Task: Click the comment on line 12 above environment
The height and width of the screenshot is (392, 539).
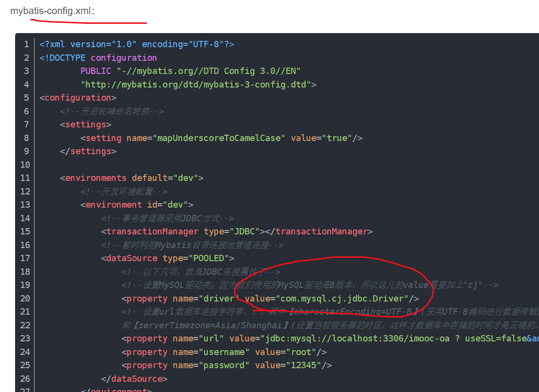Action: pyautogui.click(x=124, y=192)
